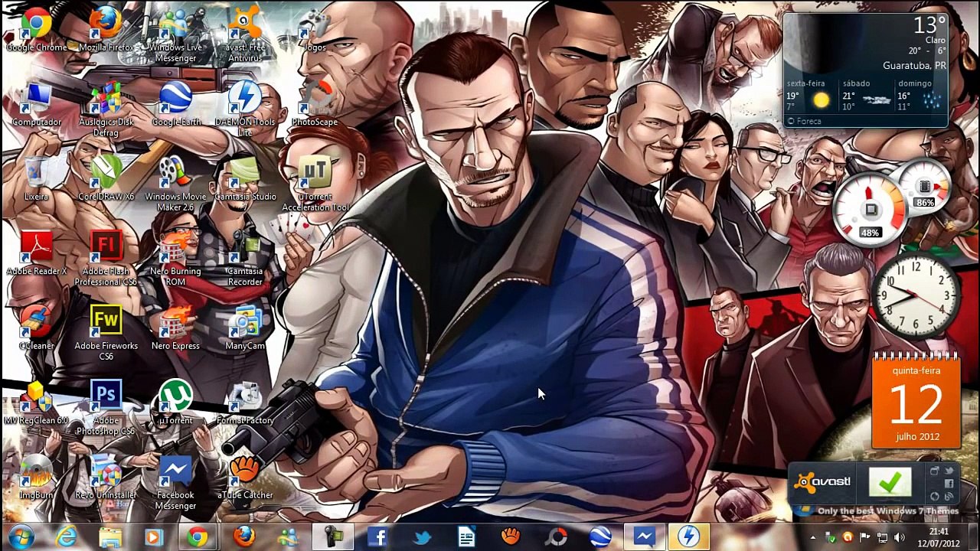Click Guaratuba, PR location in the weather gadget
This screenshot has width=980, height=551.
tap(914, 66)
